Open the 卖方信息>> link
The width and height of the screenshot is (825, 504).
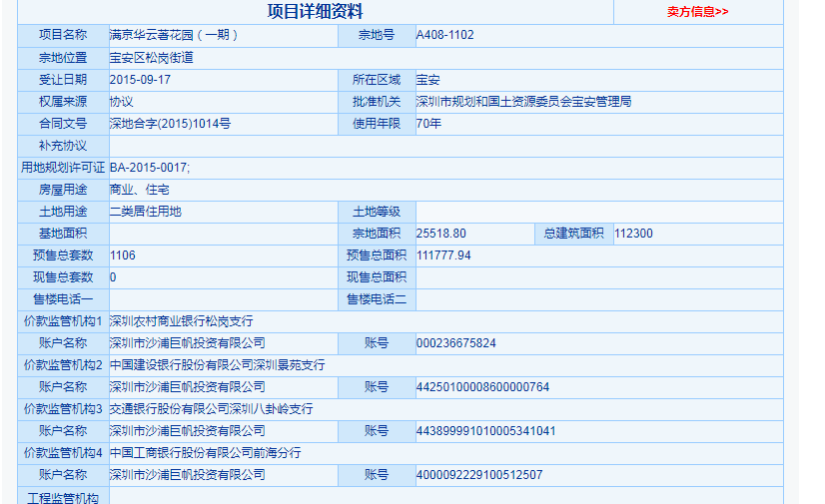(x=697, y=12)
